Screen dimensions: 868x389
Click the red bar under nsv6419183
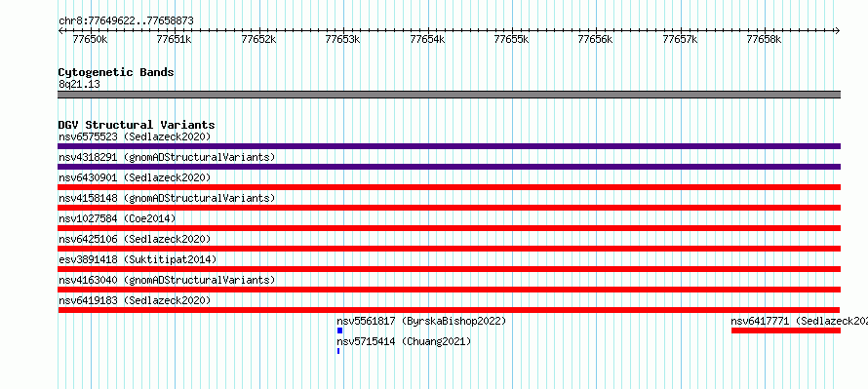(x=449, y=310)
